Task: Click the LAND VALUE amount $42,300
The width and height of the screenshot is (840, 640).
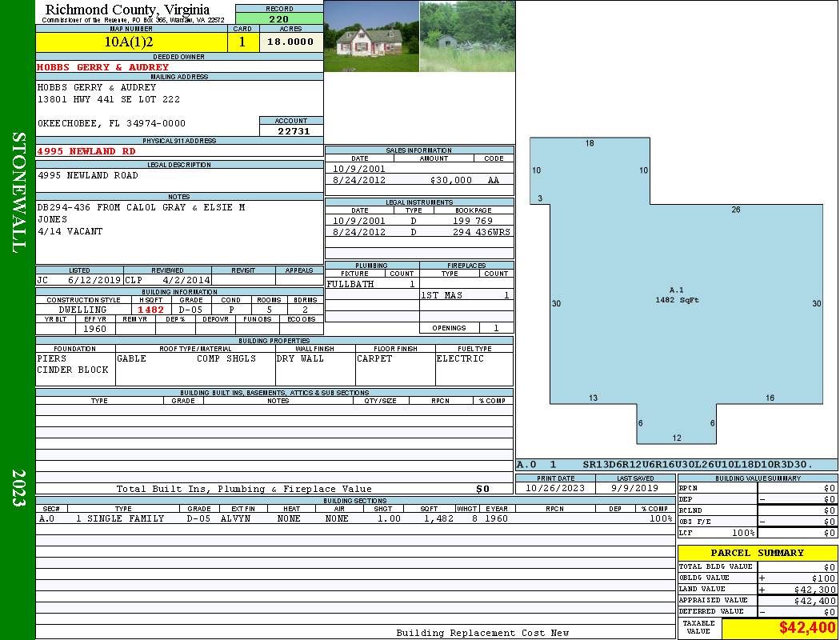Action: click(798, 589)
